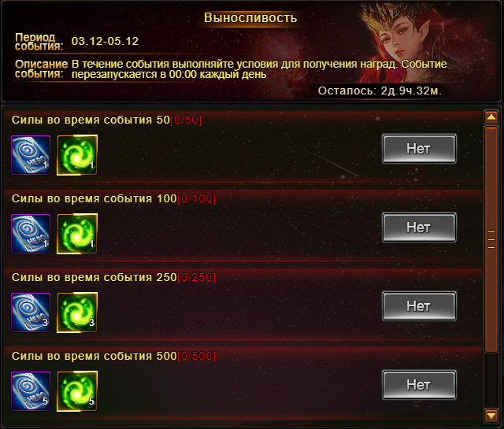Select the green swirl icon in the 100 stamina row
This screenshot has height=429, width=504.
pyautogui.click(x=77, y=234)
